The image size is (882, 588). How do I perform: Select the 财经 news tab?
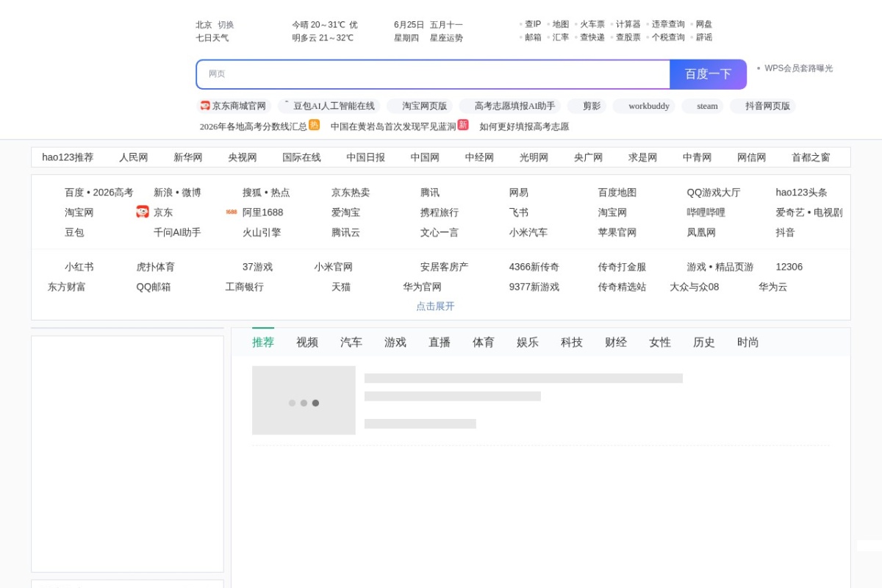click(616, 342)
